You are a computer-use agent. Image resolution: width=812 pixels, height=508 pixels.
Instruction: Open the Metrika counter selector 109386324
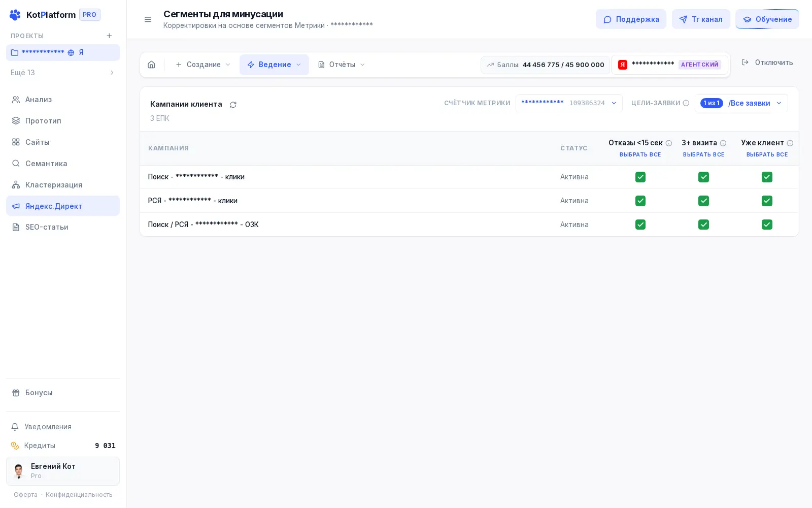point(569,103)
